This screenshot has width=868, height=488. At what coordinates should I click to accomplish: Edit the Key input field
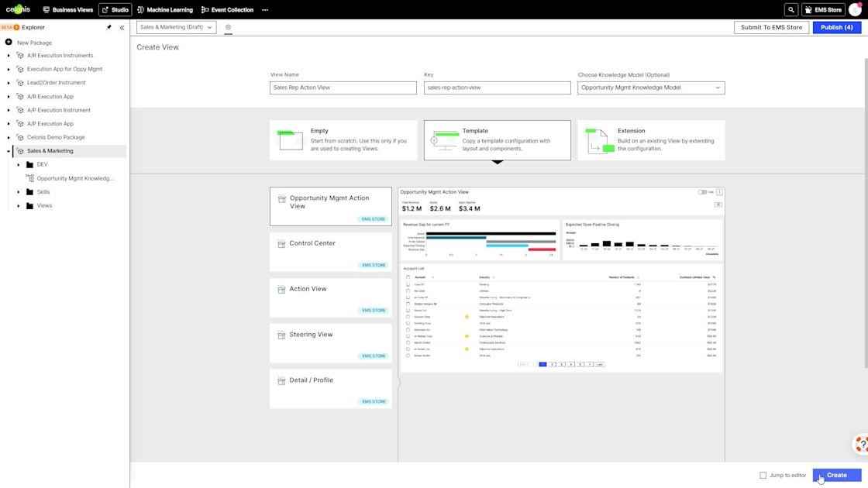tap(497, 88)
